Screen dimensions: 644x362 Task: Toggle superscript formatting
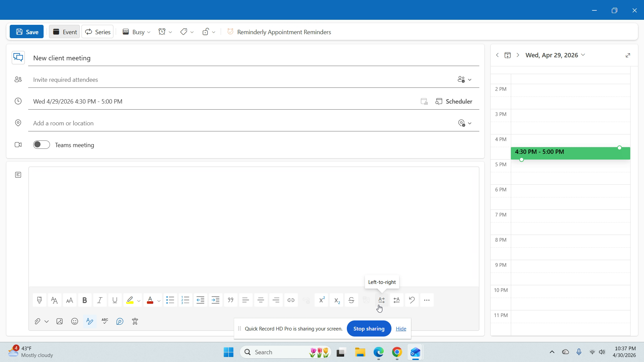[x=321, y=300]
